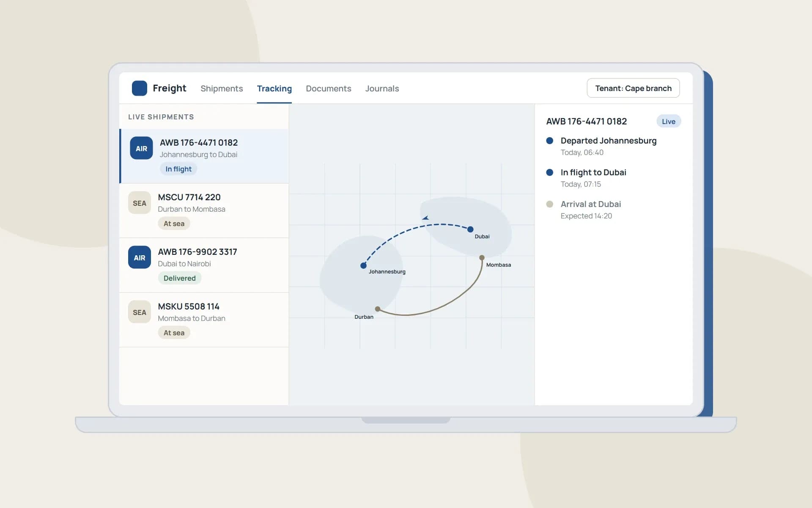Open the Documents tab
This screenshot has height=508, width=812.
[329, 88]
